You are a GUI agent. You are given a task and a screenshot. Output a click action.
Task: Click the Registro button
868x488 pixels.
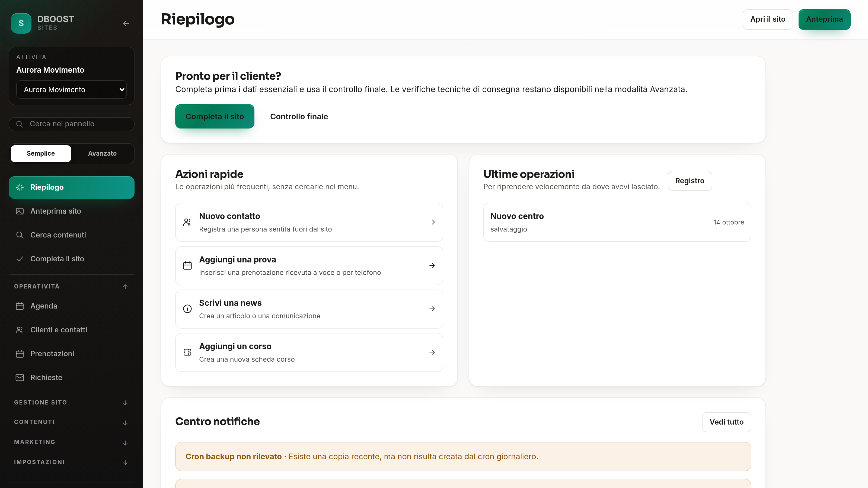pyautogui.click(x=690, y=181)
